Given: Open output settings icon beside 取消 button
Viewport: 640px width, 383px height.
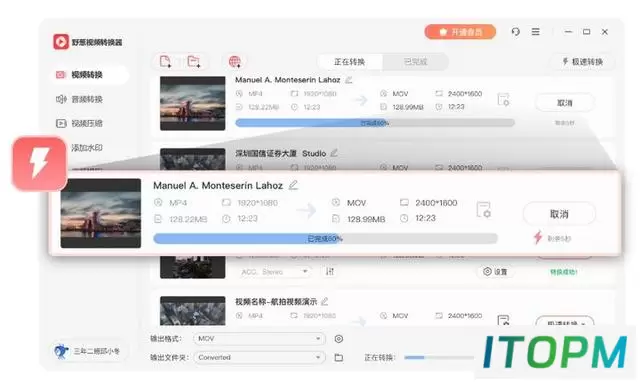Looking at the screenshot, I should coord(484,210).
